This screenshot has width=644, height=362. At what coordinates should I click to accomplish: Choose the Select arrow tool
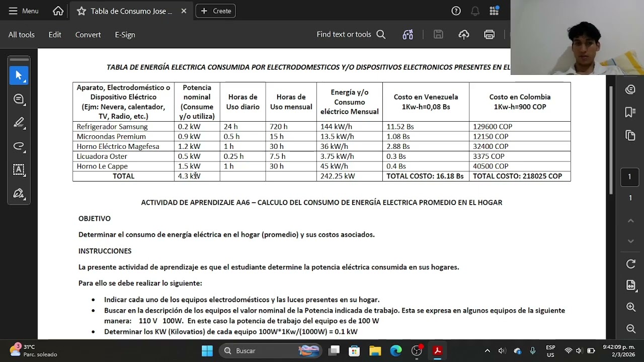coord(19,75)
